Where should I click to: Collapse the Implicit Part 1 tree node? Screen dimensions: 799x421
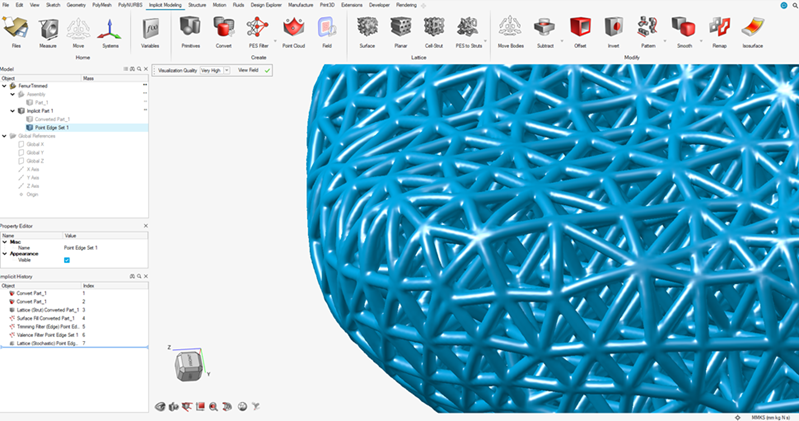point(4,111)
